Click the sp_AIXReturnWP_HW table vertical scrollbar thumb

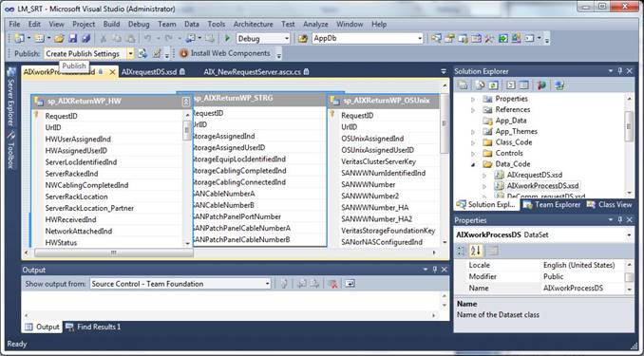click(x=187, y=130)
